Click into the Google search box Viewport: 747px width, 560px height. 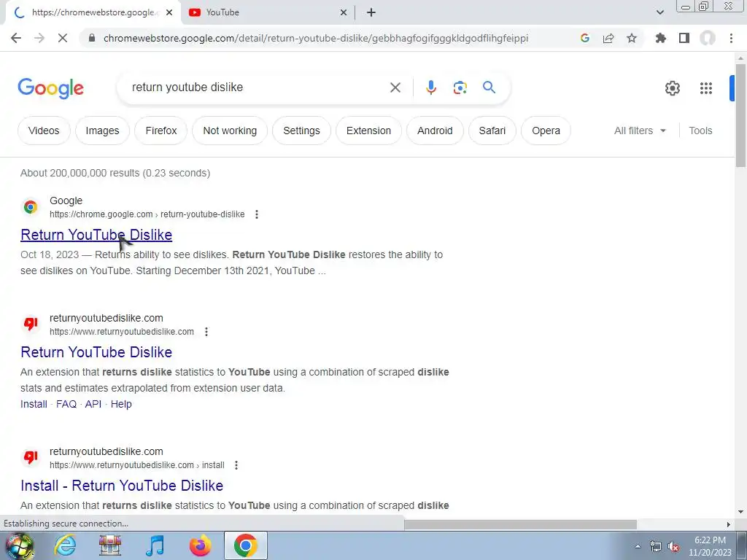click(258, 87)
